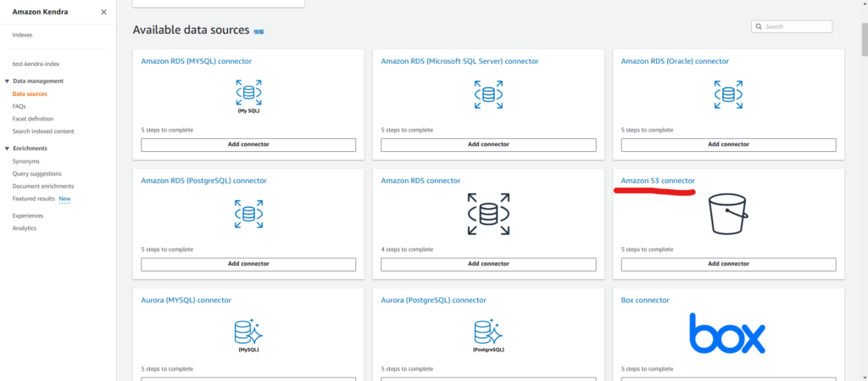Screen dimensions: 868x381
Task: Open Experiences in the sidebar
Action: (28, 216)
